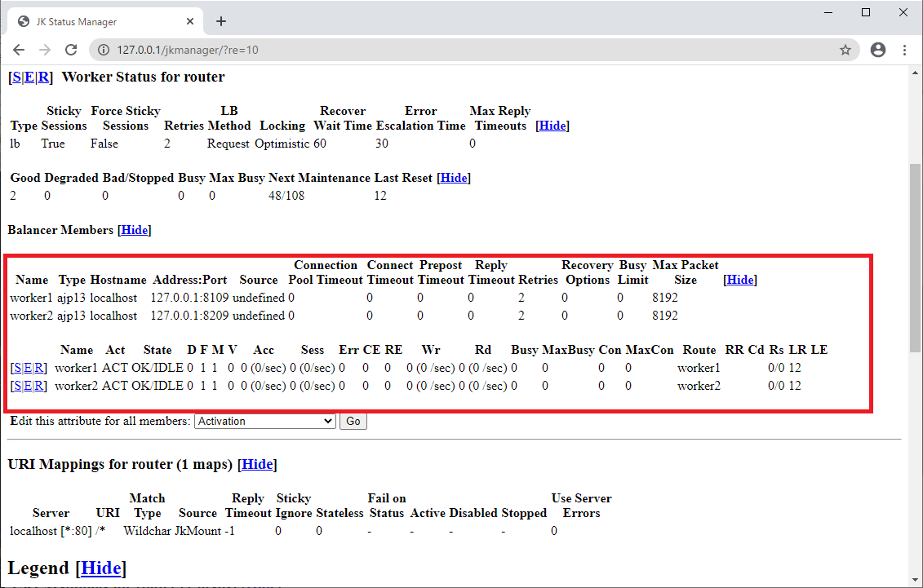Image resolution: width=923 pixels, height=588 pixels.
Task: Collapse the Legend section via Hide
Action: 101,568
